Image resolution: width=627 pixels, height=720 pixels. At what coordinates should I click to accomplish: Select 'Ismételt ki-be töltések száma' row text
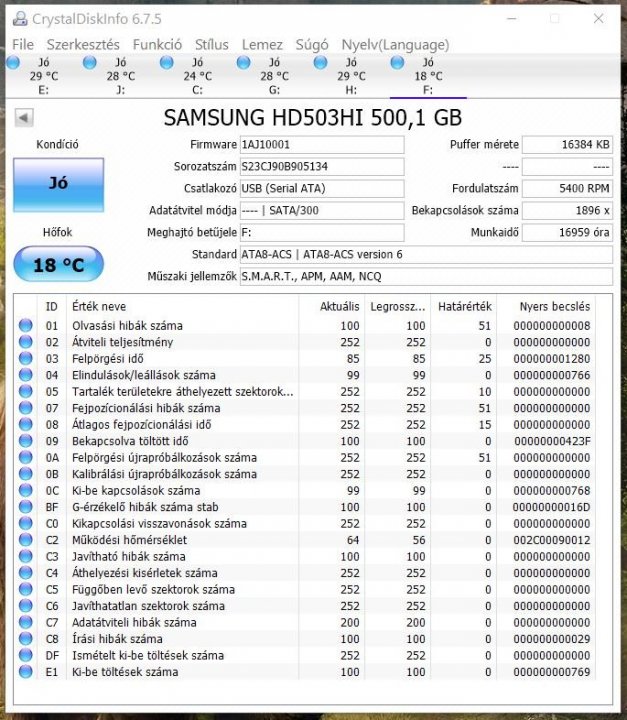(x=147, y=656)
